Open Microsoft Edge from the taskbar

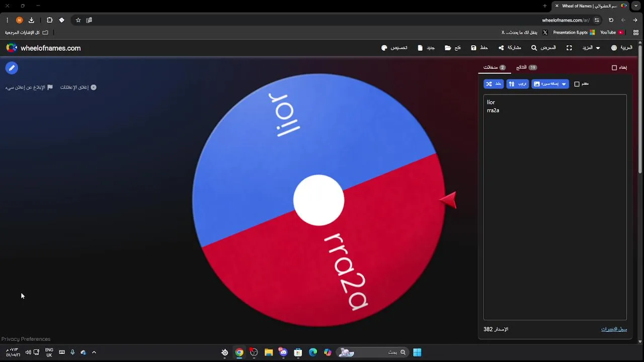(313, 352)
